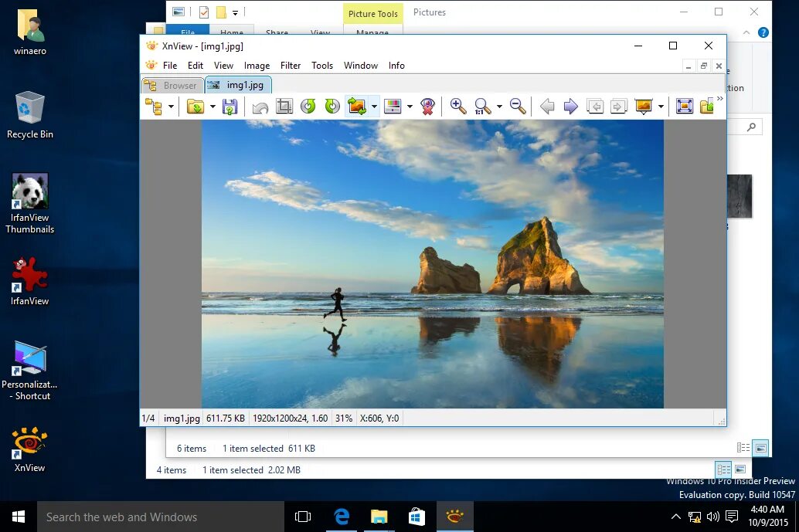This screenshot has height=532, width=799.
Task: Open Task View from the taskbar
Action: 303,517
